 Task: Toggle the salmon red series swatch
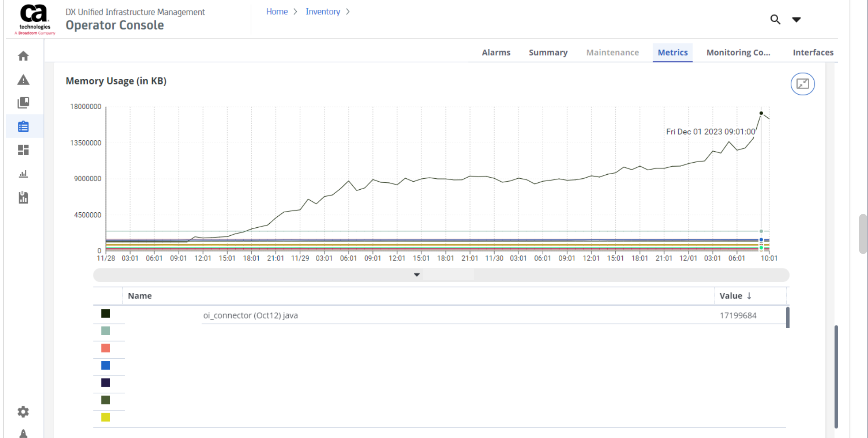point(106,348)
